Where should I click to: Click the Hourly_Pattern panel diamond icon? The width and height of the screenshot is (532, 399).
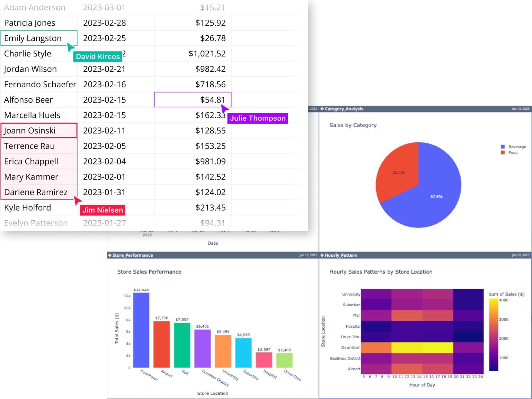322,255
